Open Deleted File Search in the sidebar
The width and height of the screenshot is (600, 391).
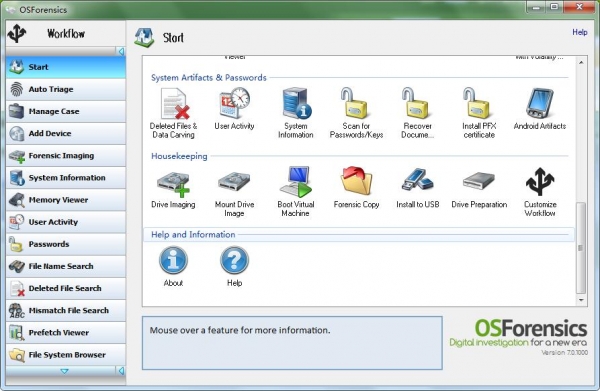click(x=66, y=288)
